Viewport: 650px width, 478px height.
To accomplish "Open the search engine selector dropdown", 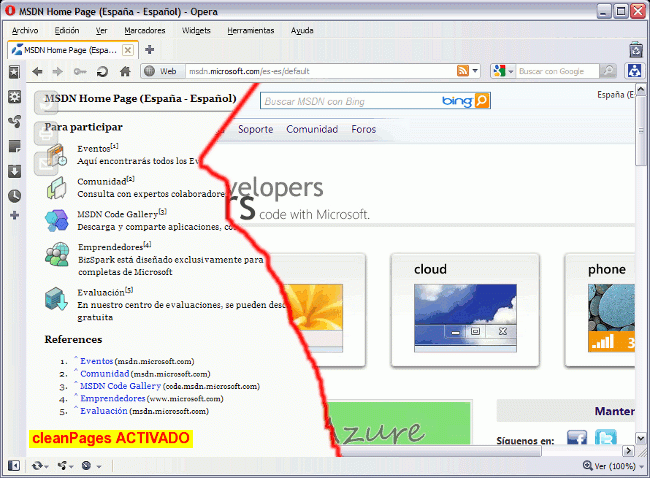I will [x=503, y=71].
